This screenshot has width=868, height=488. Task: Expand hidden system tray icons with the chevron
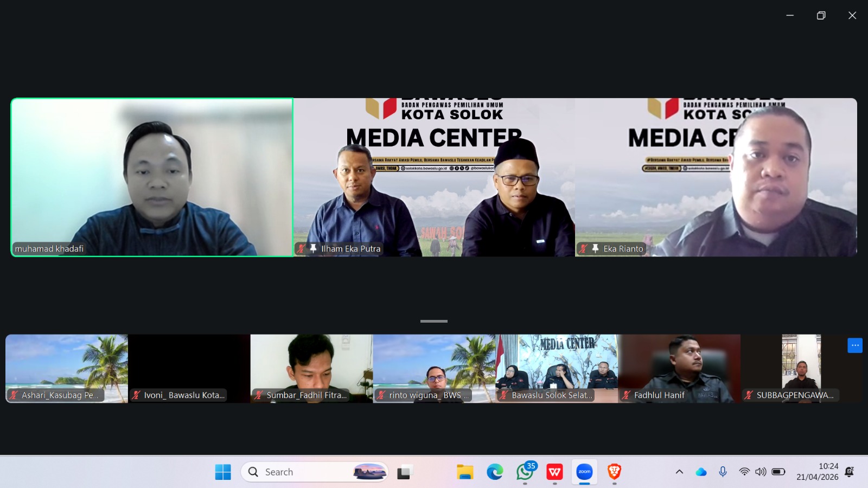tap(679, 471)
